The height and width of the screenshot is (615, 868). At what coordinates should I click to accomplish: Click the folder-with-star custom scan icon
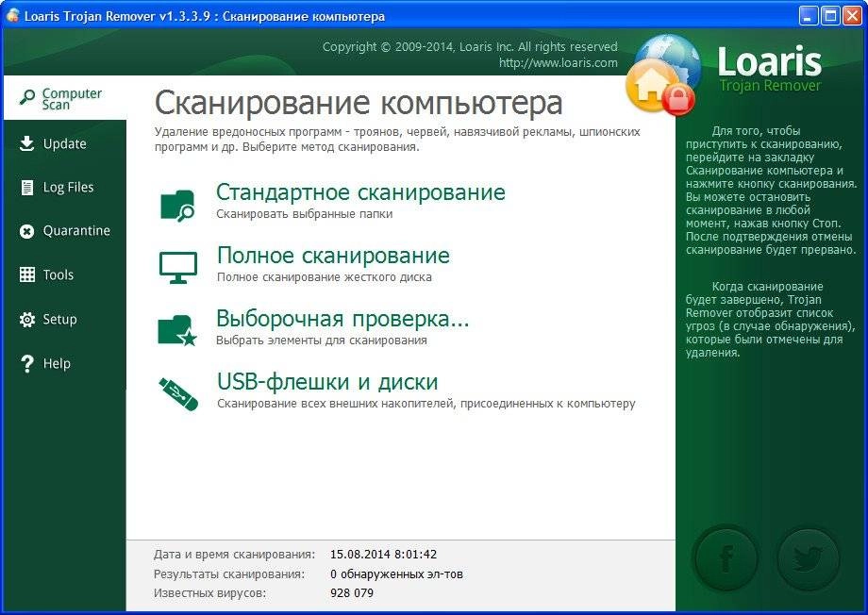click(x=177, y=330)
